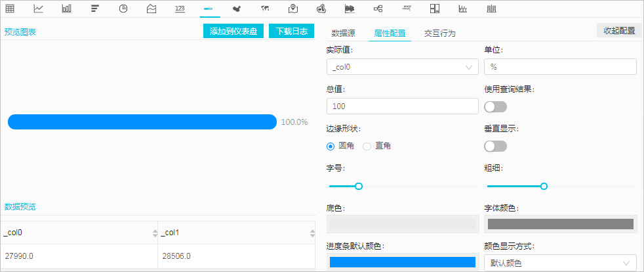Image resolution: width=644 pixels, height=272 pixels.
Task: Adjust the 粗细 slider handle
Action: (544, 187)
